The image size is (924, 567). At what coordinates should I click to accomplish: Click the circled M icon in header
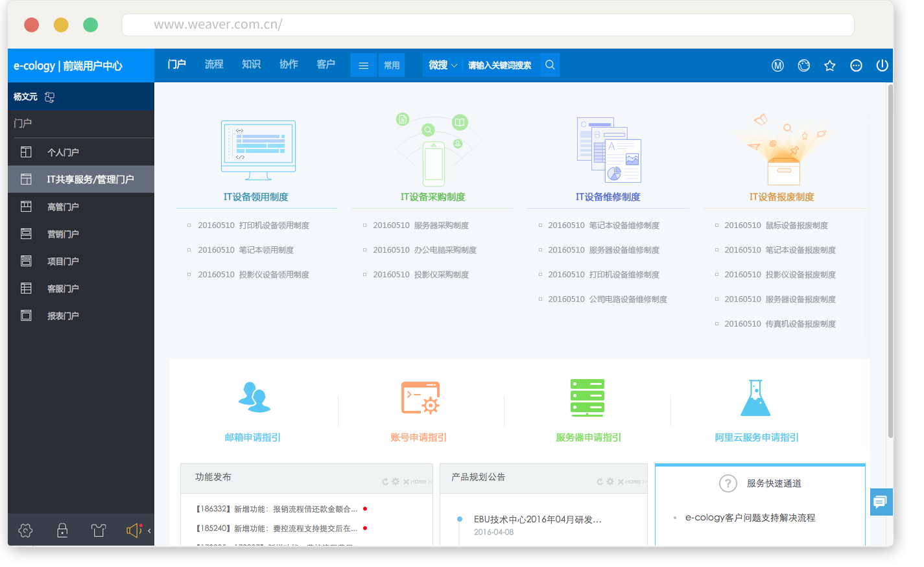pyautogui.click(x=777, y=65)
